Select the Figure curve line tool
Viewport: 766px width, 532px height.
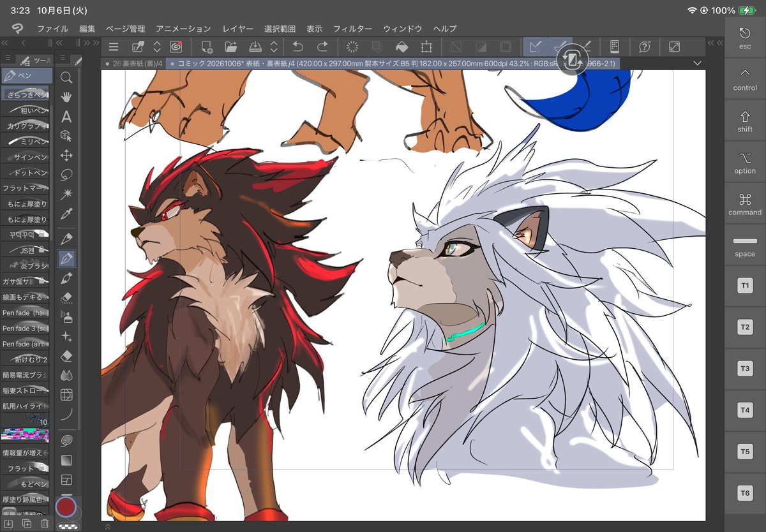pos(66,415)
